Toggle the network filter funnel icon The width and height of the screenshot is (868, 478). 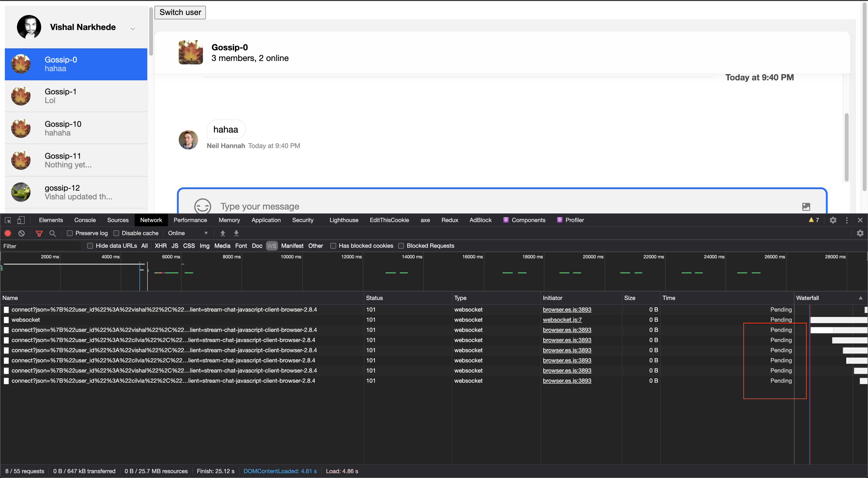point(39,233)
